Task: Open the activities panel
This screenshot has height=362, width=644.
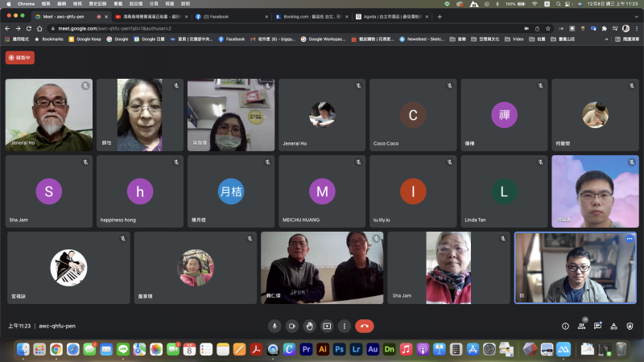Action: pyautogui.click(x=615, y=326)
